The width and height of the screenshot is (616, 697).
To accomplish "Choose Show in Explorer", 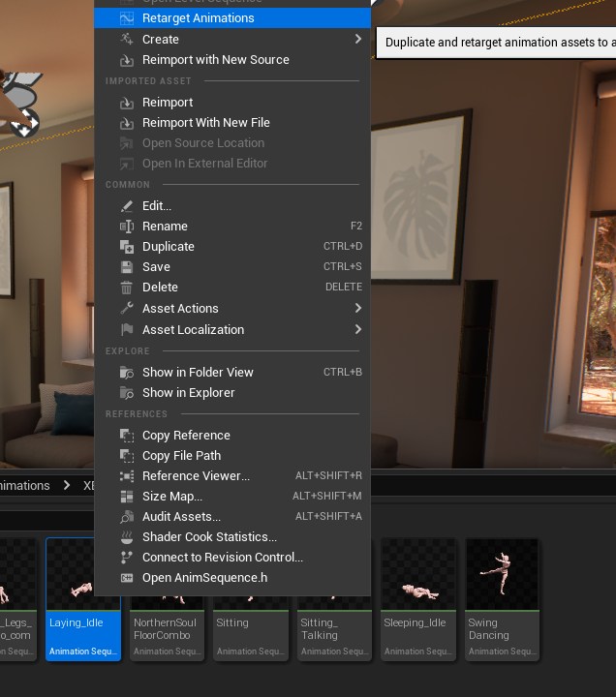I will point(232,393).
